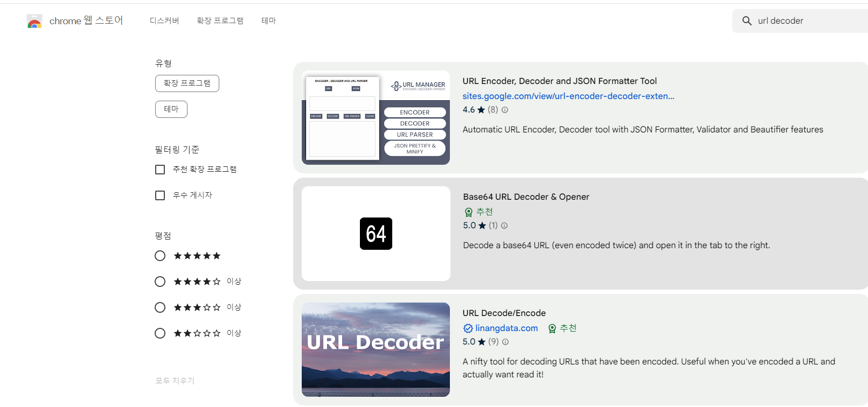868x407 pixels.
Task: Open the 디스커버 tab
Action: tap(164, 21)
